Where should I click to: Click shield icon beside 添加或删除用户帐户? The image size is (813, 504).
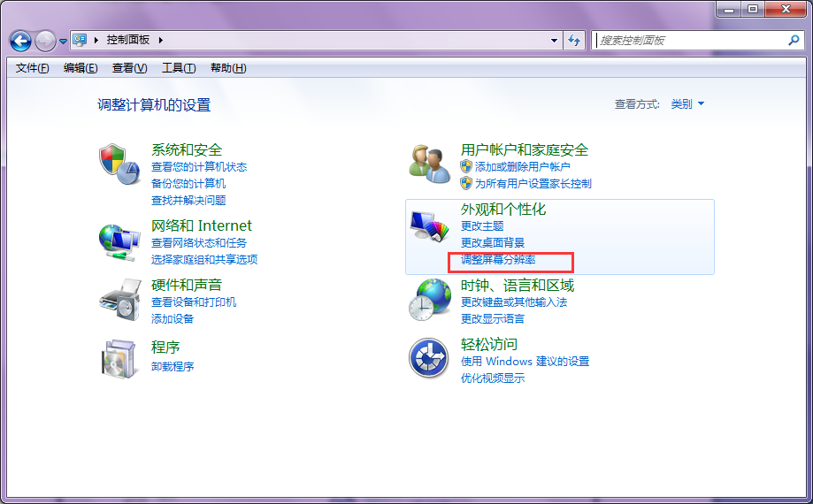(466, 166)
